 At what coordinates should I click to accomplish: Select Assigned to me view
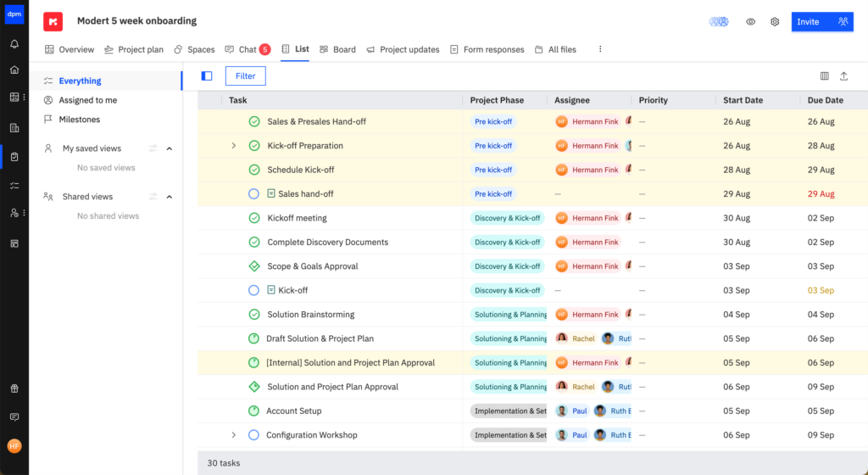88,100
